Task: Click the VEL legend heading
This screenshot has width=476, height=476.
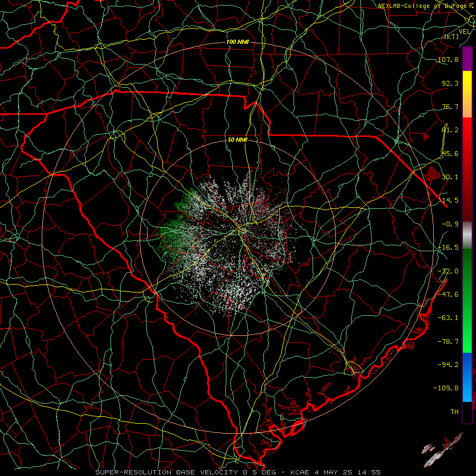Action: click(464, 31)
